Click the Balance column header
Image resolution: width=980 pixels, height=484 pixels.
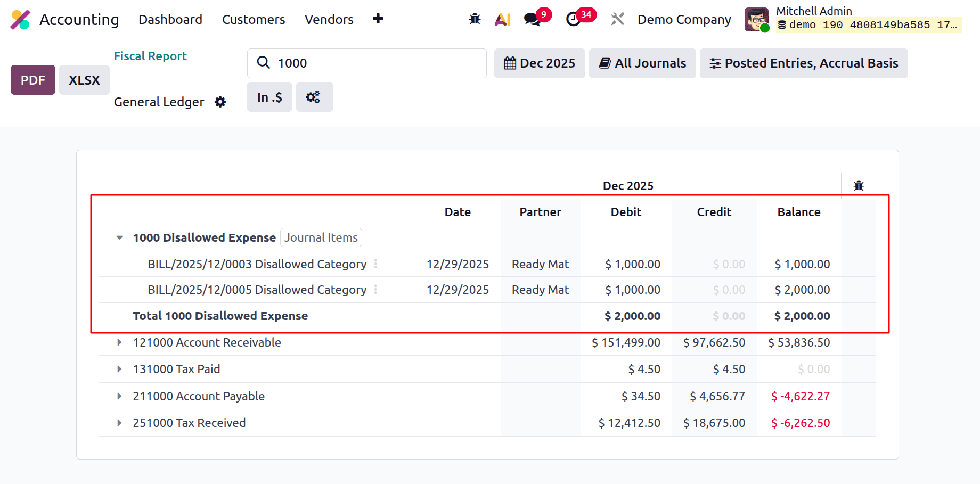pyautogui.click(x=799, y=212)
